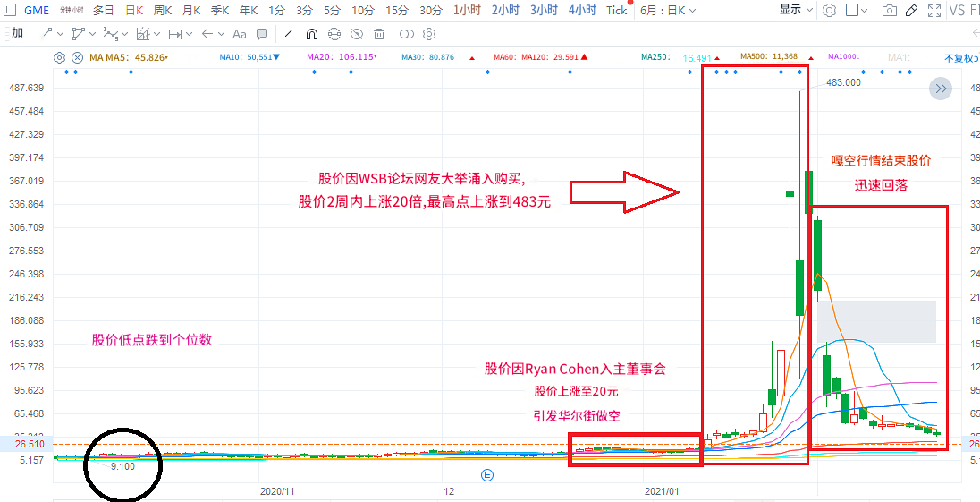The height and width of the screenshot is (502, 980).
Task: Click the 2020/11 date axis label
Action: (277, 491)
